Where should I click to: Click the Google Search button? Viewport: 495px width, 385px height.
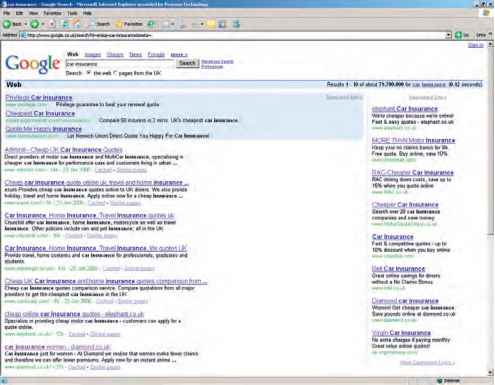[x=188, y=63]
